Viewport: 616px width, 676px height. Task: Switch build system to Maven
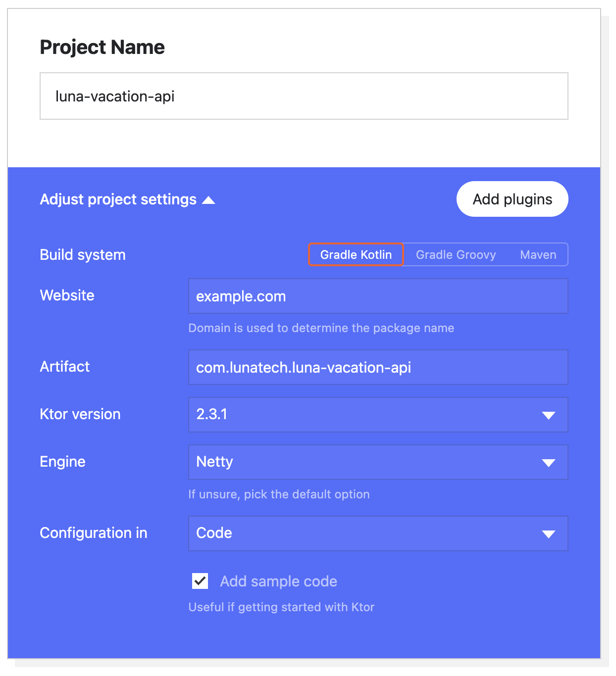(538, 254)
